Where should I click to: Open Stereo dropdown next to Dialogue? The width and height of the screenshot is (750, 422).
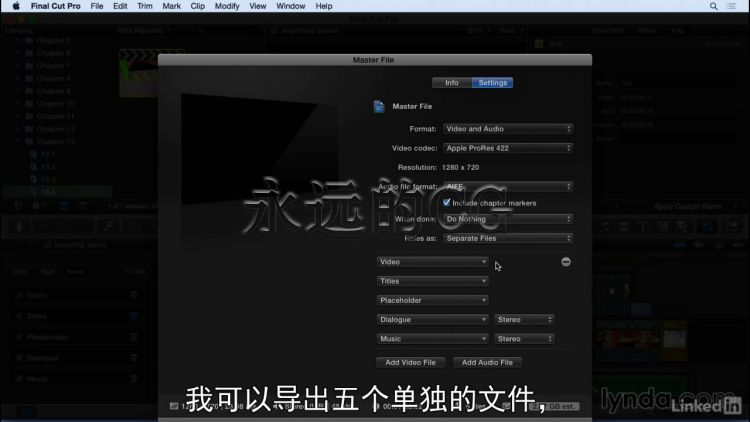[x=524, y=319]
